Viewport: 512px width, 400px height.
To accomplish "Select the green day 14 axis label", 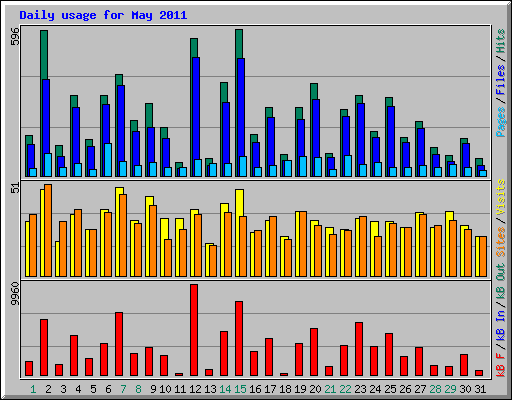I will [225, 389].
